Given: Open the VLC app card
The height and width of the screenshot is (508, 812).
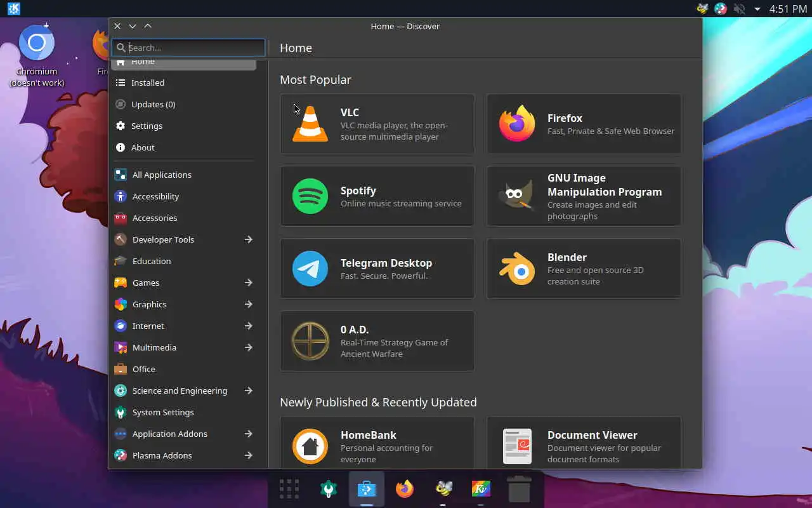Looking at the screenshot, I should tap(377, 124).
